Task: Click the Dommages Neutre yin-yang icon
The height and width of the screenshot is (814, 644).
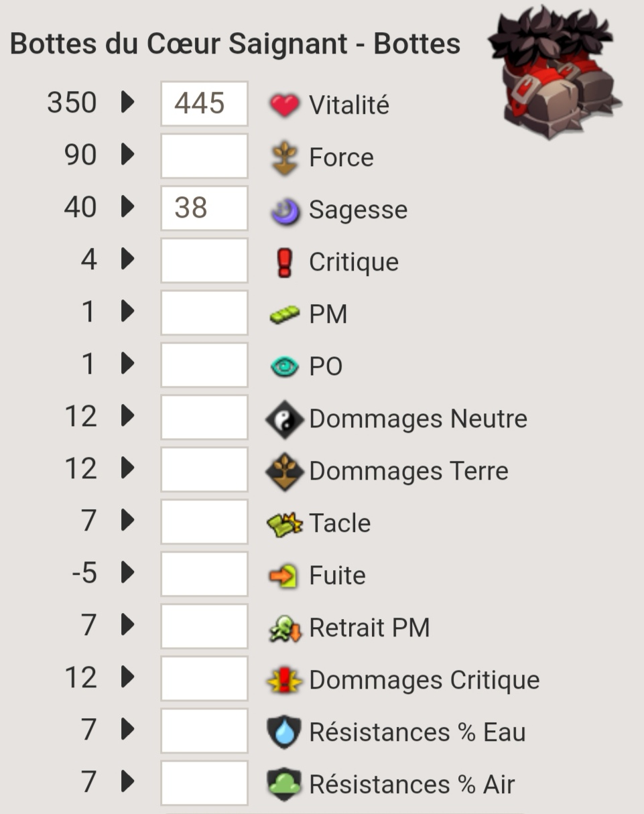Action: click(284, 419)
